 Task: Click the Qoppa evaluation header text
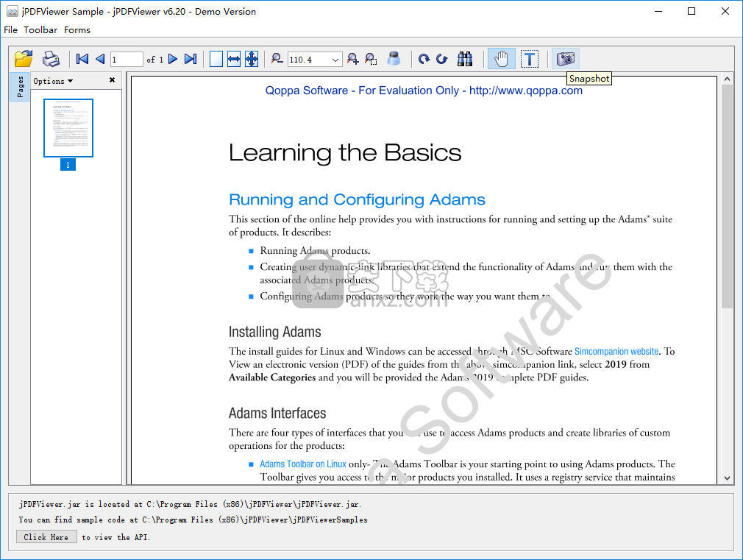tap(424, 91)
